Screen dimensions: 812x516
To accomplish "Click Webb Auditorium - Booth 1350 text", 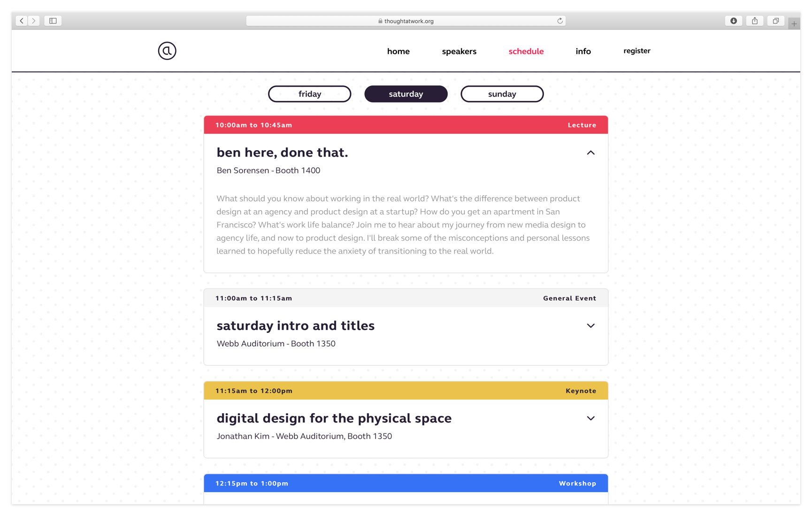I will point(276,343).
